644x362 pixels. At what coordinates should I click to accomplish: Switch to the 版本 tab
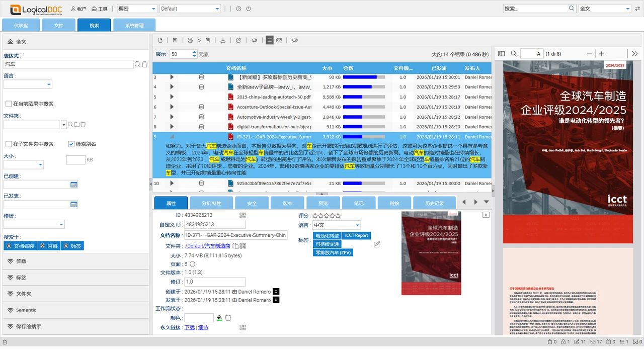click(x=287, y=203)
